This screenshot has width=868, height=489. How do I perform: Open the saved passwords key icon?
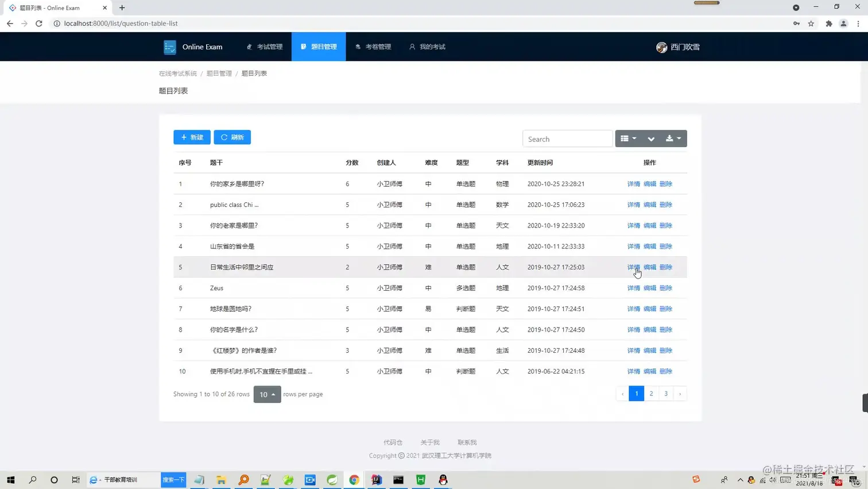[x=796, y=24]
